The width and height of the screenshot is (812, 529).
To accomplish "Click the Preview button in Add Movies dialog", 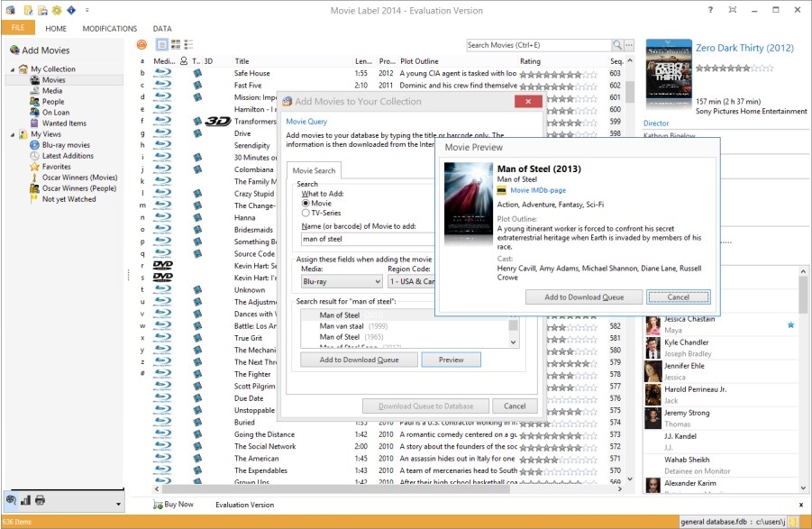I will tap(451, 360).
